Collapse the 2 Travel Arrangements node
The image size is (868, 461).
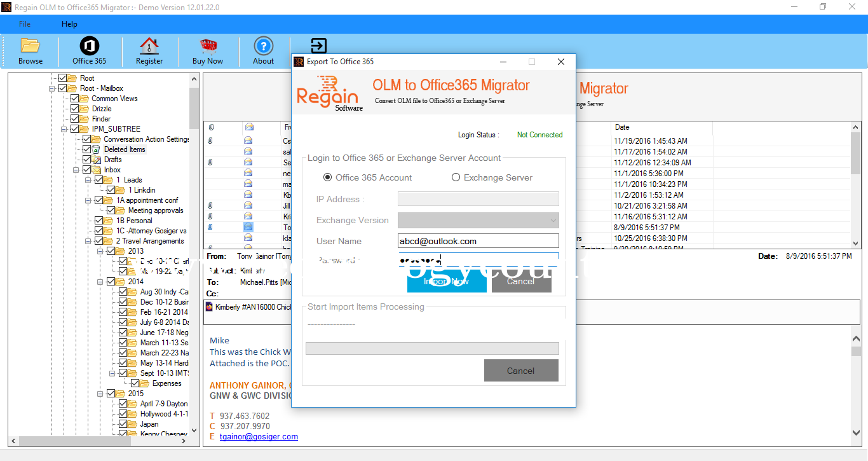click(88, 241)
